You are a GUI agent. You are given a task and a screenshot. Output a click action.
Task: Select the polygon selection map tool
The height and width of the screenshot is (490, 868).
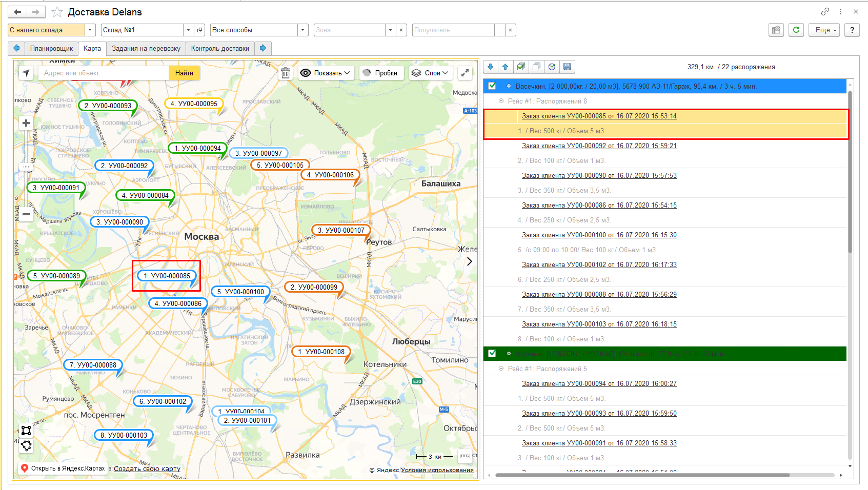26,446
